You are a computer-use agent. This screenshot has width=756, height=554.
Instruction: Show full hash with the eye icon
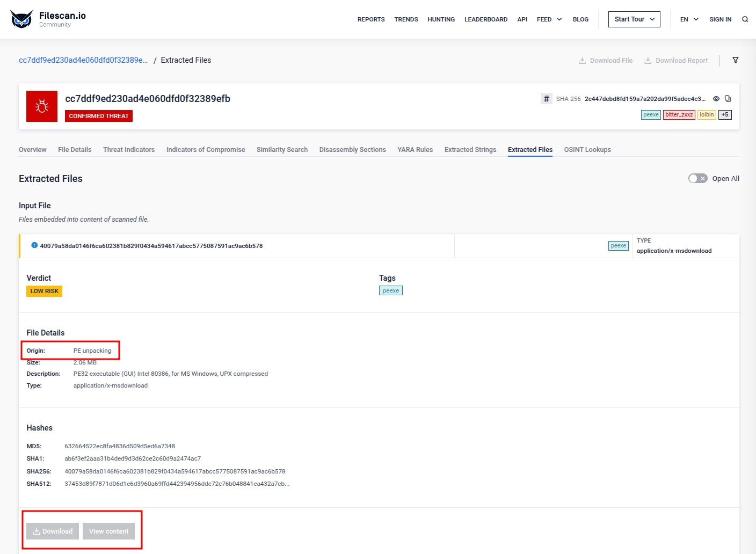pyautogui.click(x=716, y=99)
